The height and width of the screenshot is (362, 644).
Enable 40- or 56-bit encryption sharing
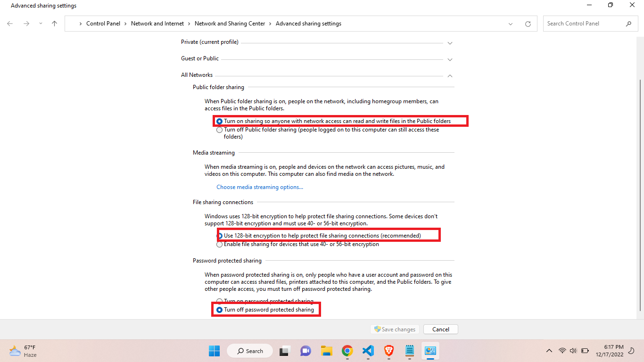pyautogui.click(x=219, y=245)
